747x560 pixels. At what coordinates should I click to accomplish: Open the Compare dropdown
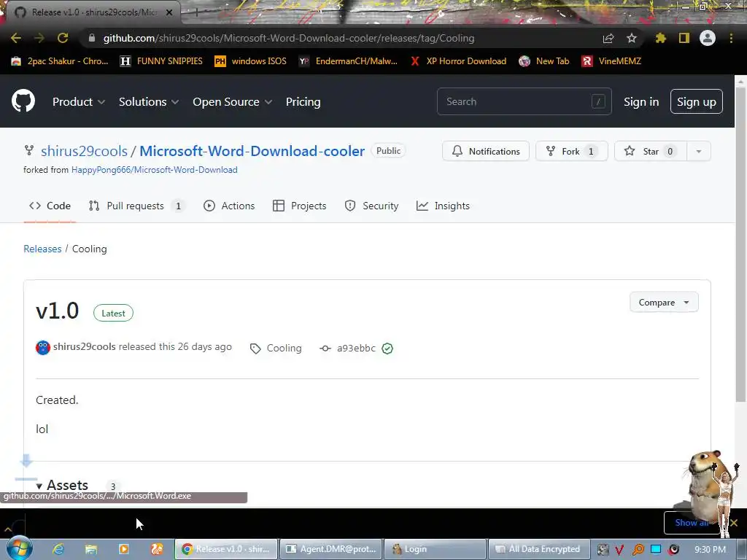pyautogui.click(x=664, y=303)
